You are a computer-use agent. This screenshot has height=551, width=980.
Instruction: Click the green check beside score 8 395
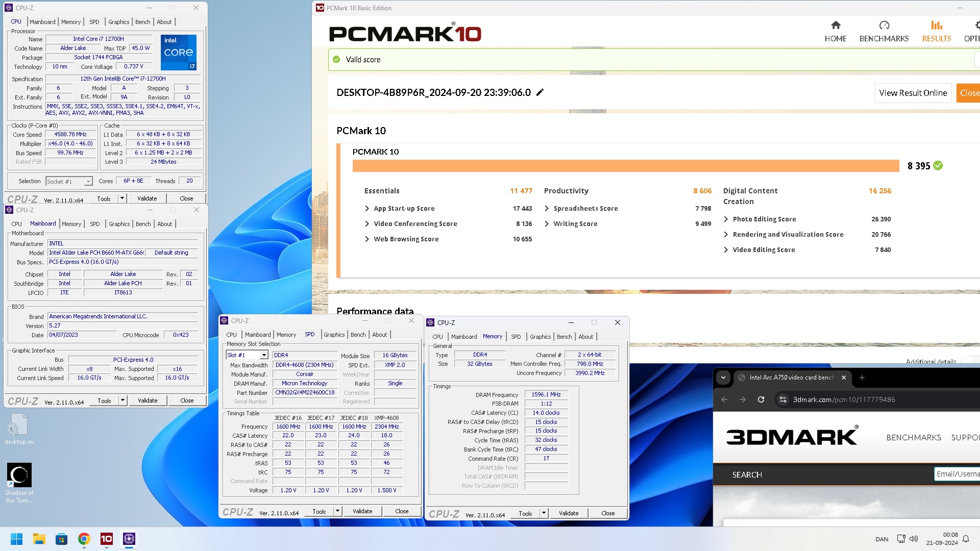tap(938, 165)
